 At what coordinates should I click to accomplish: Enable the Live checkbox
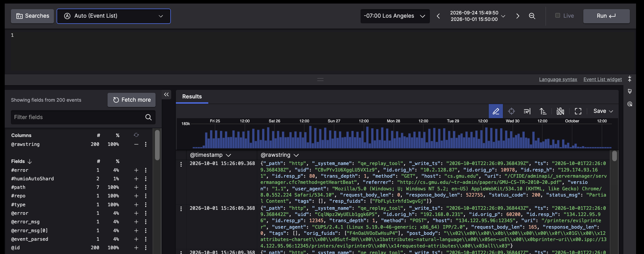pos(558,15)
